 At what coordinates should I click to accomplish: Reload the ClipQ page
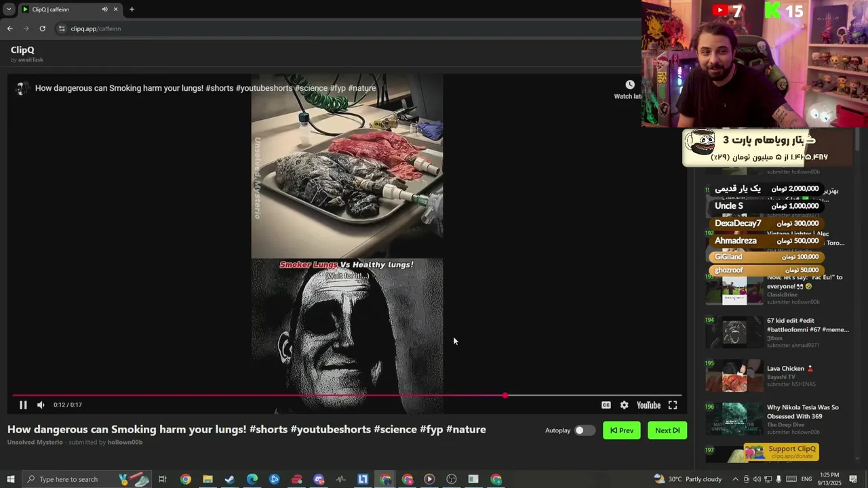click(x=42, y=28)
